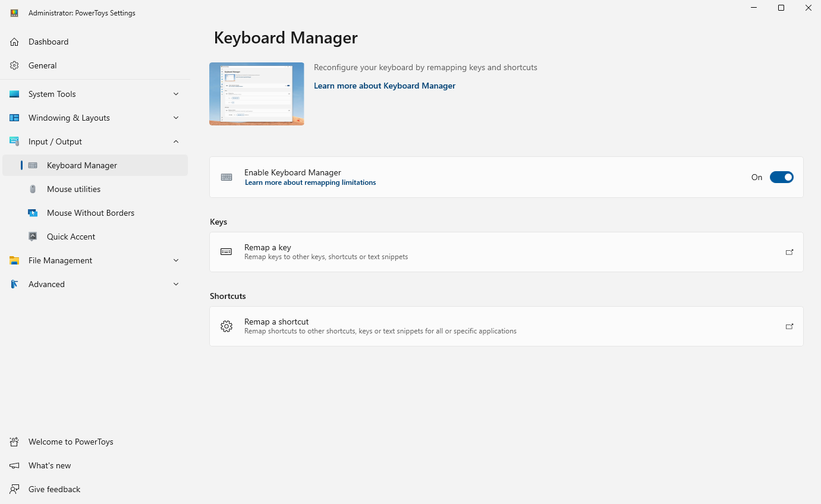Collapse the Input / Output chevron
Image resolution: width=821 pixels, height=504 pixels.
176,141
